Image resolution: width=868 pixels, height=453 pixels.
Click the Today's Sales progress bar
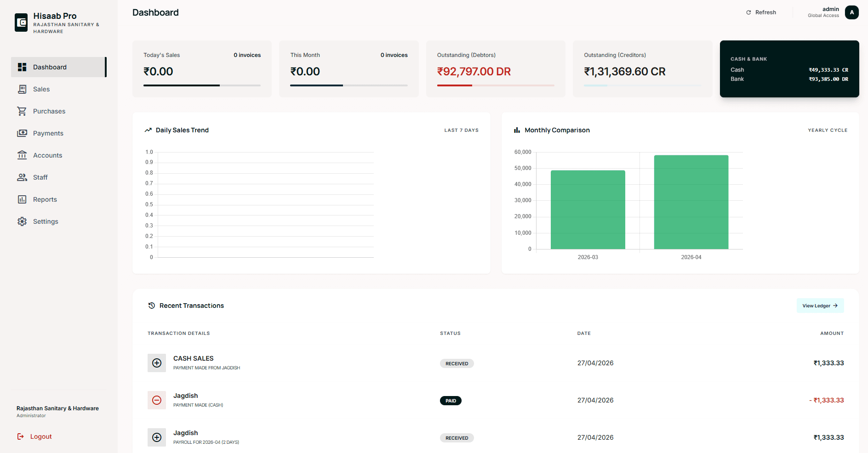[x=202, y=85]
